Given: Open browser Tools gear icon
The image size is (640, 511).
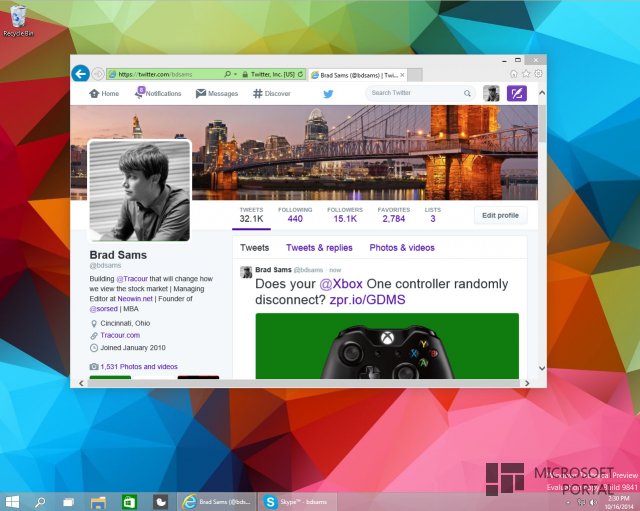Looking at the screenshot, I should click(x=538, y=73).
